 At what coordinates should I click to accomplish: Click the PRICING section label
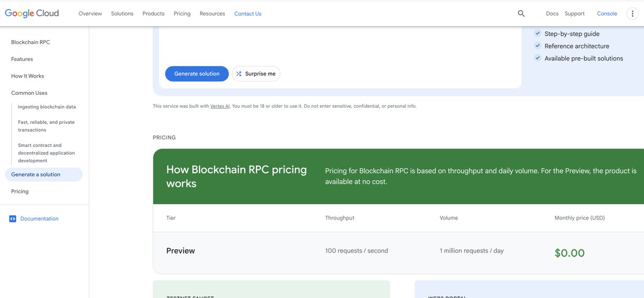coord(164,138)
